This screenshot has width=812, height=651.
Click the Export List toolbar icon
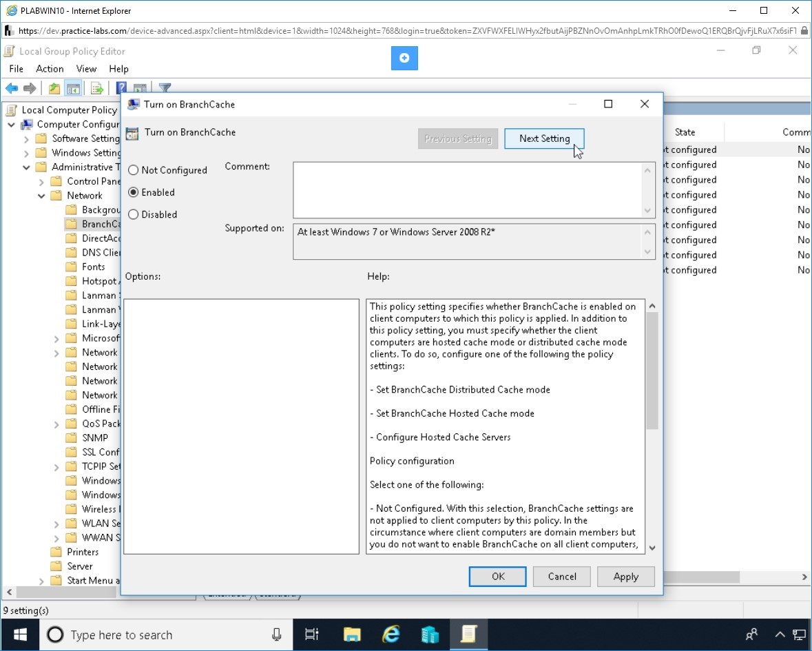[x=97, y=89]
